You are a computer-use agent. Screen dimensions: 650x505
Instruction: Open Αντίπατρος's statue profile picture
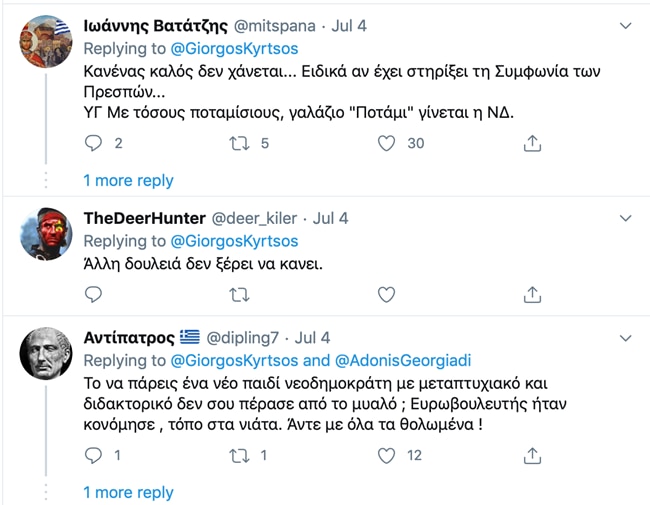click(x=46, y=354)
